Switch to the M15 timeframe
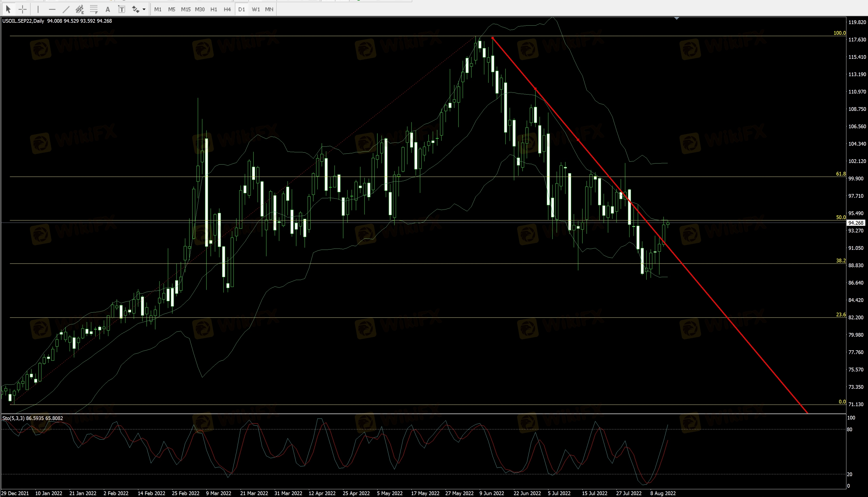Screen dimensions: 868x497 point(186,9)
